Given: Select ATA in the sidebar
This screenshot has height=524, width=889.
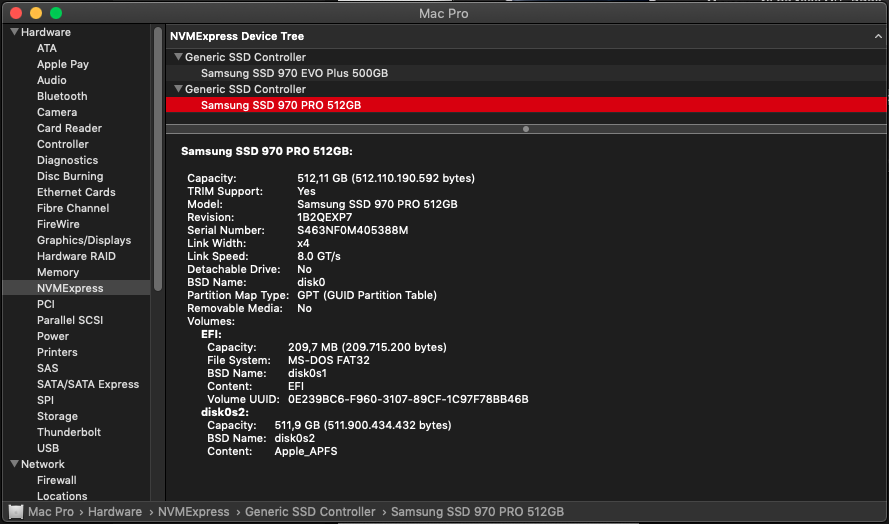Looking at the screenshot, I should pos(46,48).
